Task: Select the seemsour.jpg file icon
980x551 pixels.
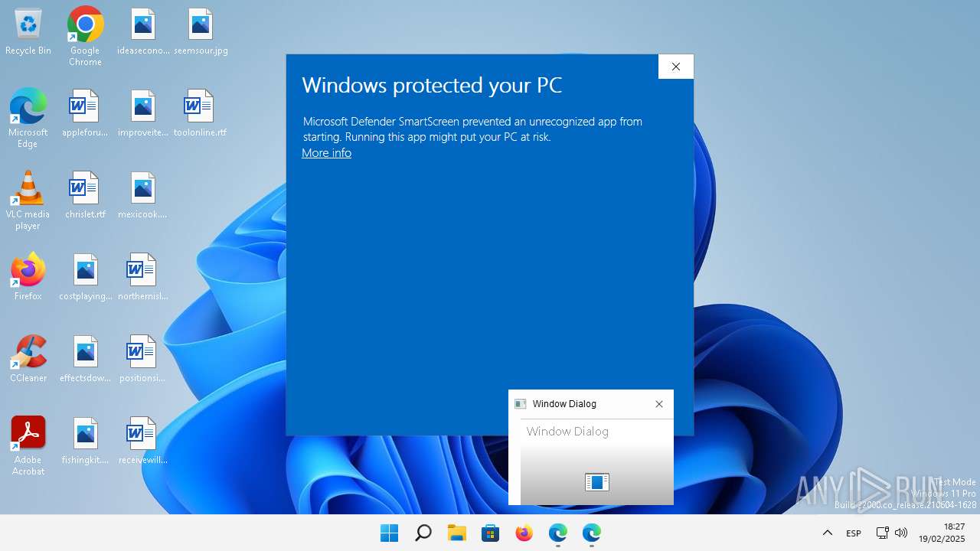Action: 201,32
